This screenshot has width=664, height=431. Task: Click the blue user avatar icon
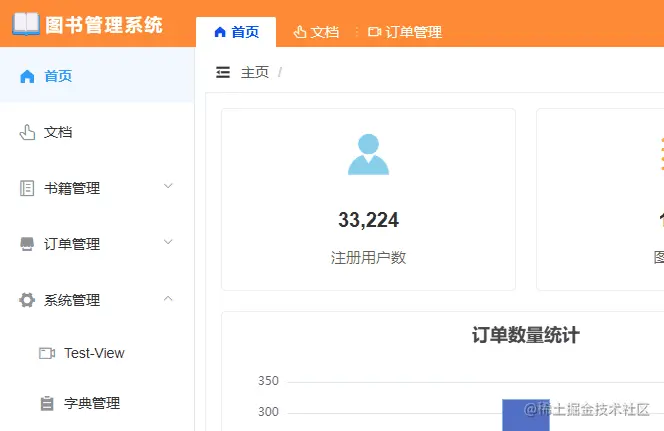coord(368,154)
